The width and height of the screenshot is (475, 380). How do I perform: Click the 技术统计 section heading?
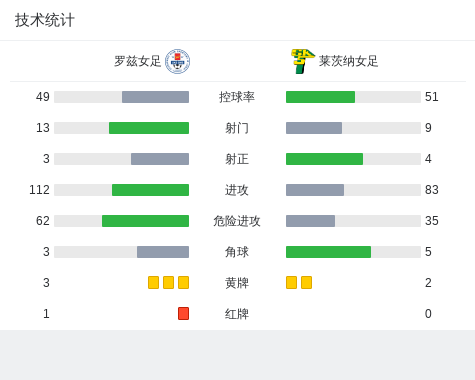tap(45, 20)
